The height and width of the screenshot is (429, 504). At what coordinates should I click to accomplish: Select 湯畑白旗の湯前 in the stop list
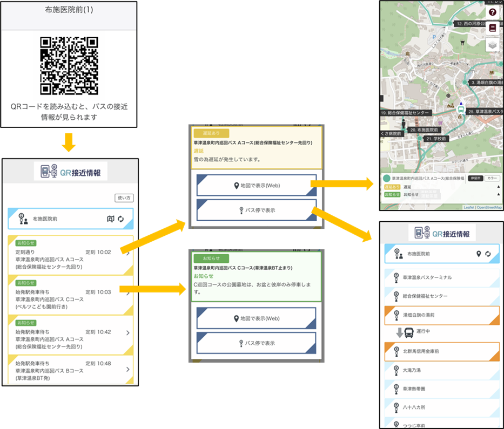coord(442,315)
